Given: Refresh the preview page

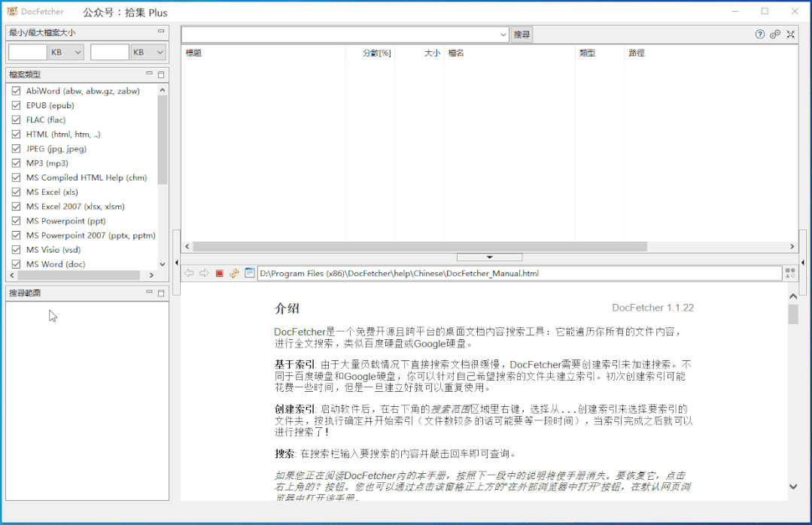Looking at the screenshot, I should pyautogui.click(x=234, y=273).
